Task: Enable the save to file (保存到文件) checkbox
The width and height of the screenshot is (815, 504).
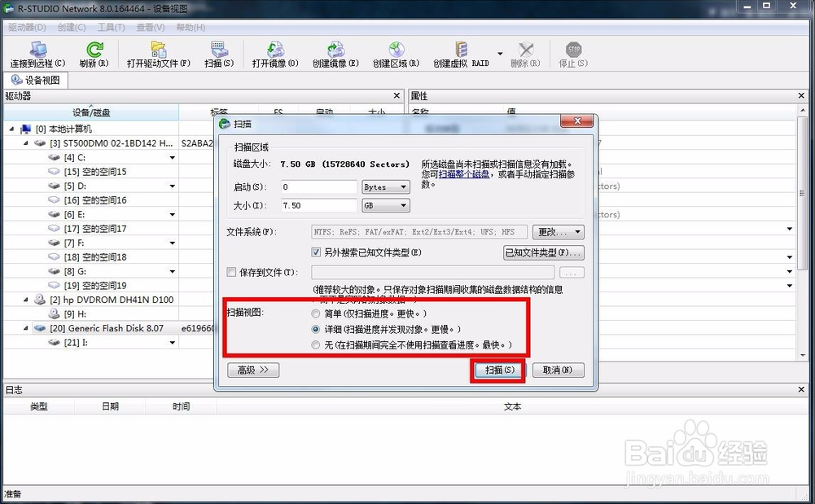Action: (232, 272)
